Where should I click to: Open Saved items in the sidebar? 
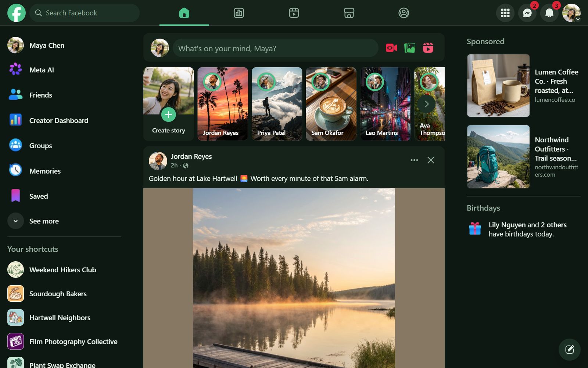click(64, 196)
